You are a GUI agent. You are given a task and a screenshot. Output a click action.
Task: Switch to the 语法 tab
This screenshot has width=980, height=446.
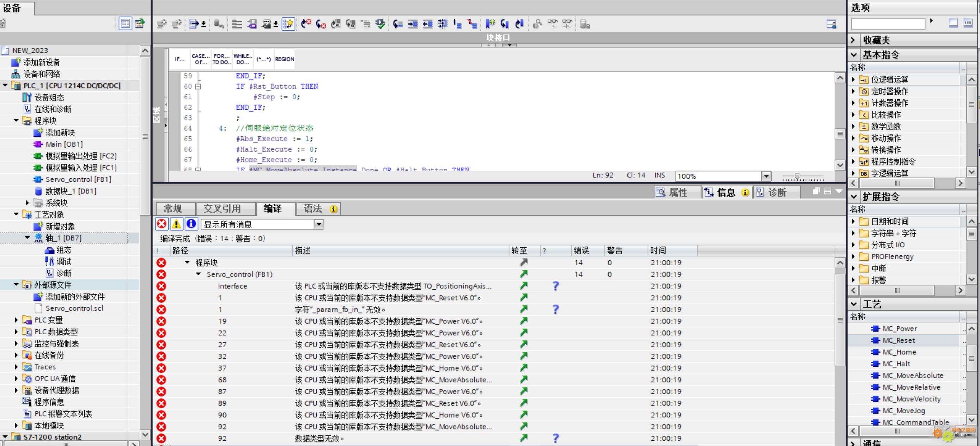coord(318,209)
